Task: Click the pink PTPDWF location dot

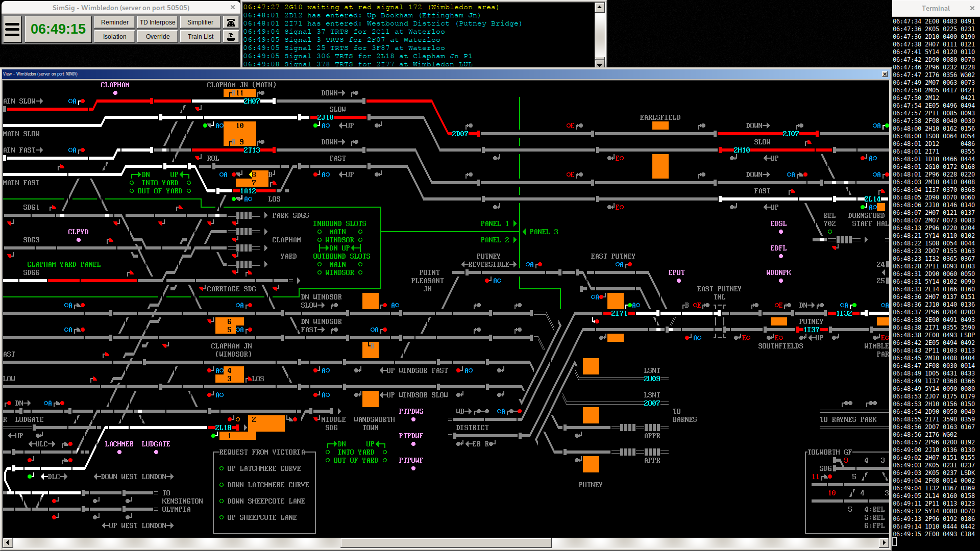Action: point(413,444)
